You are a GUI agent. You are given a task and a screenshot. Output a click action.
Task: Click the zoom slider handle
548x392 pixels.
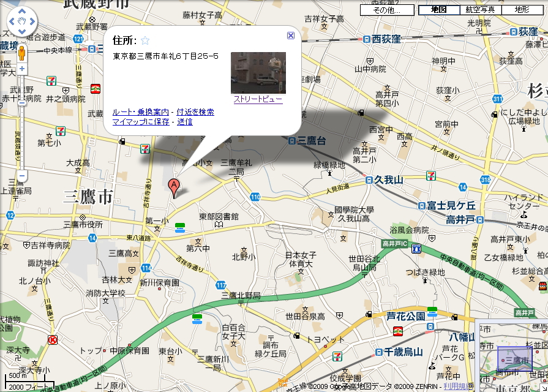(22, 103)
